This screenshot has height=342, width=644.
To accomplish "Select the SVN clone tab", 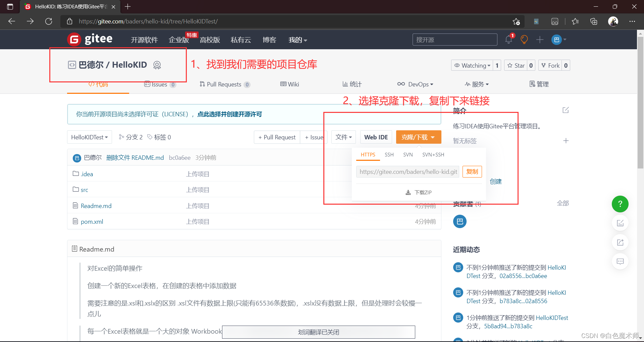I will (408, 155).
